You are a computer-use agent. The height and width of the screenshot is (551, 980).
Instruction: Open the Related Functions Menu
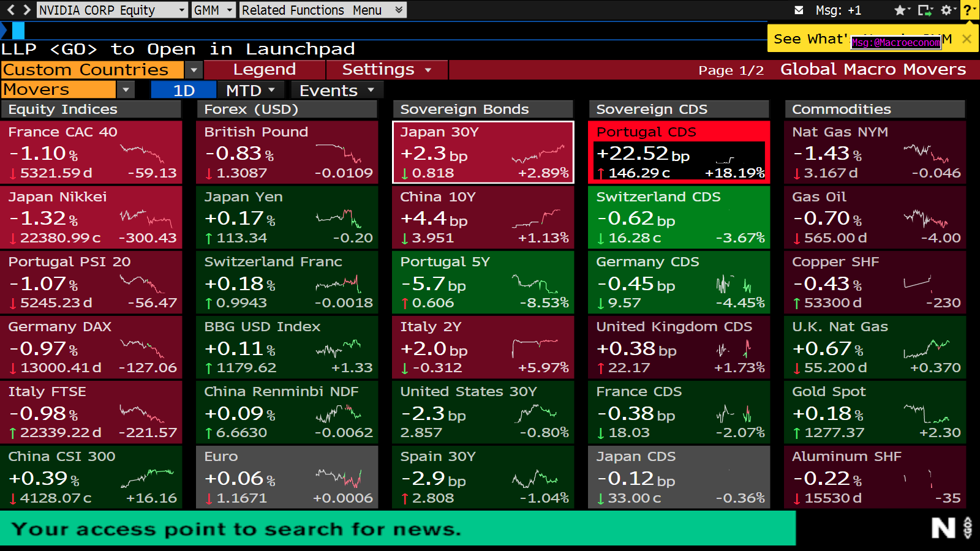(322, 10)
